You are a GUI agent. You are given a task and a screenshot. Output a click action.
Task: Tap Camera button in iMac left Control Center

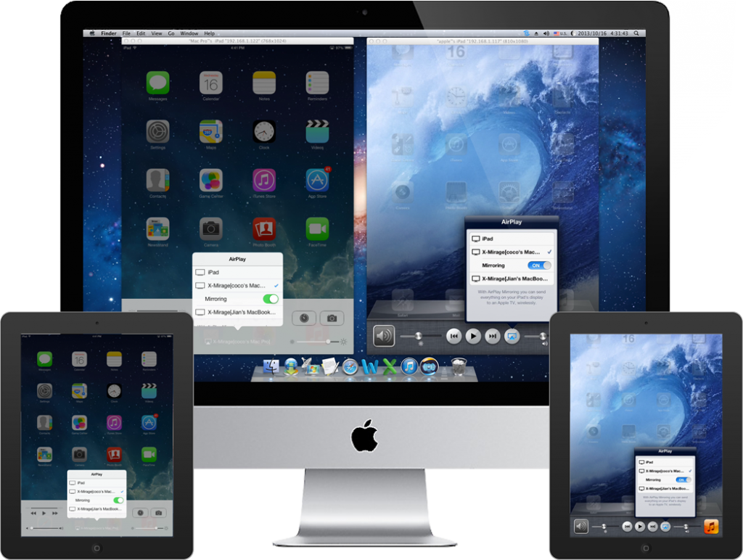point(332,318)
